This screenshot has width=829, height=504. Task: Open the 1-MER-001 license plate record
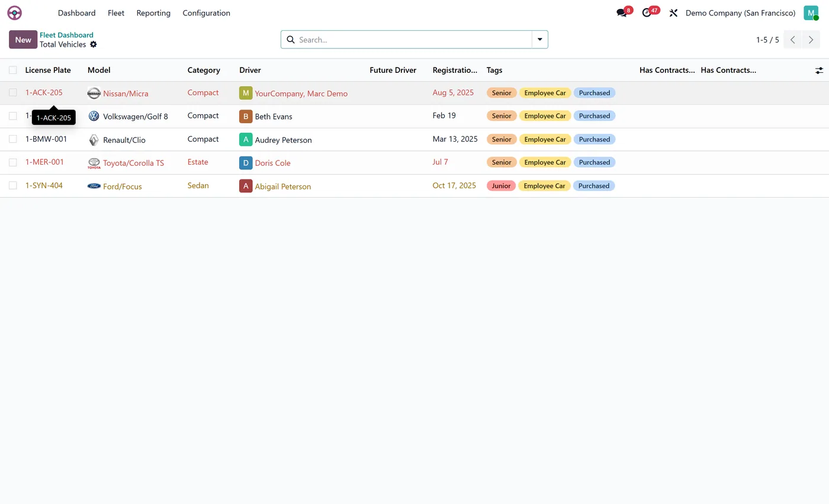point(44,162)
